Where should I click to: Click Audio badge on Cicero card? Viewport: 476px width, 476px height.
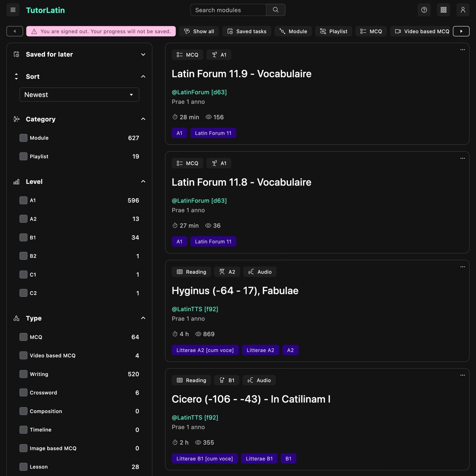click(x=259, y=380)
